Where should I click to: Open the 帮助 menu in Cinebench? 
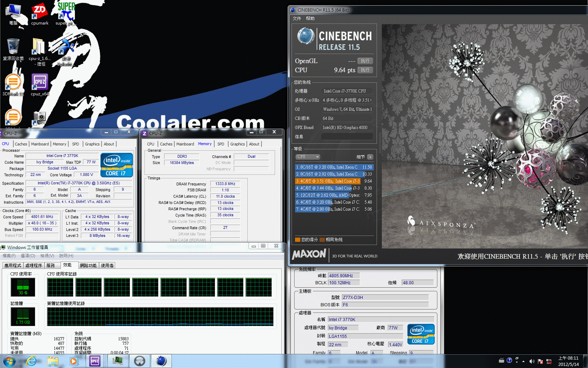click(310, 19)
